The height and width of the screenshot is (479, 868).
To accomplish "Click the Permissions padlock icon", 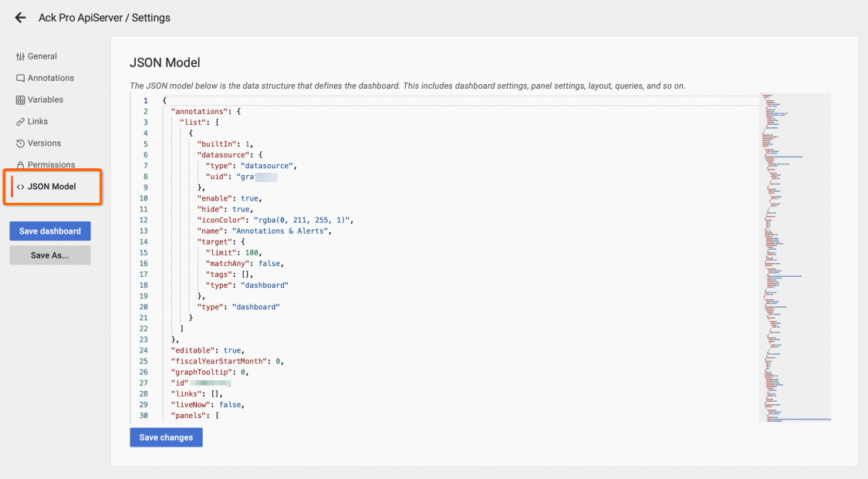I will pos(20,164).
